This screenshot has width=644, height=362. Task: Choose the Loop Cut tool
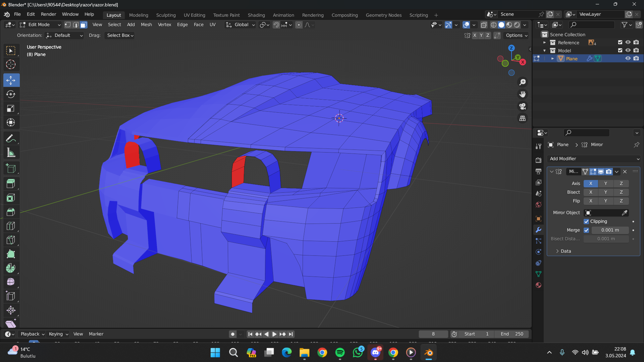click(11, 226)
